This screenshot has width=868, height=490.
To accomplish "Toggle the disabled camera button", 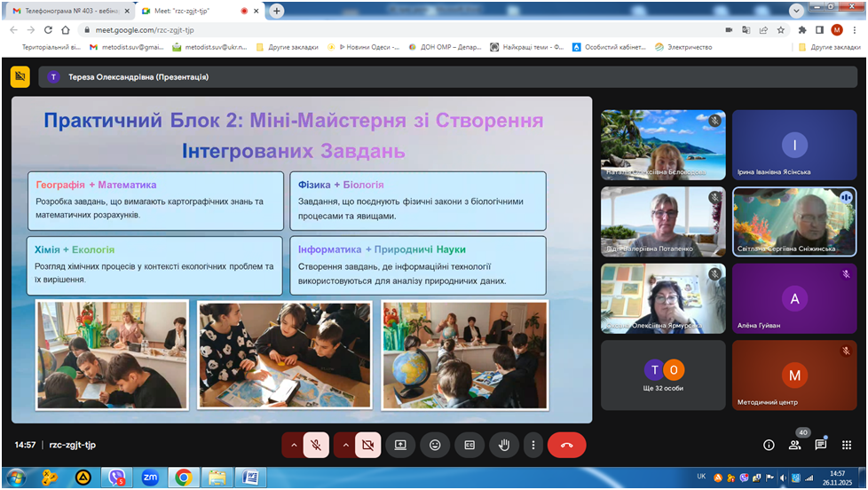I will 367,445.
